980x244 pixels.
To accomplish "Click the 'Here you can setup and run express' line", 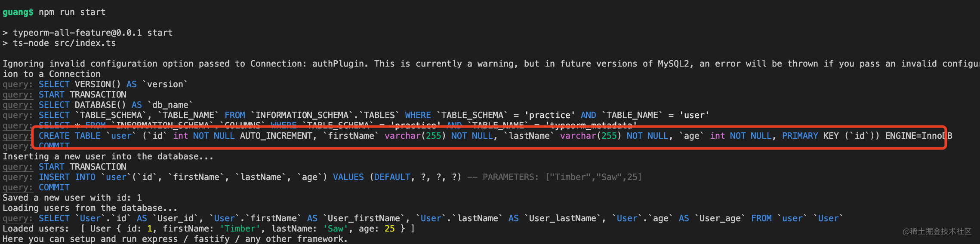I will tap(175, 239).
